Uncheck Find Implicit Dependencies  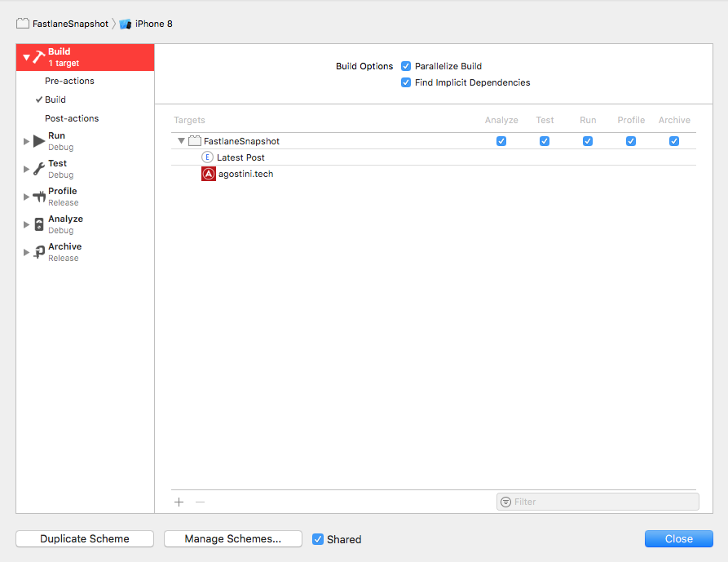pyautogui.click(x=406, y=82)
